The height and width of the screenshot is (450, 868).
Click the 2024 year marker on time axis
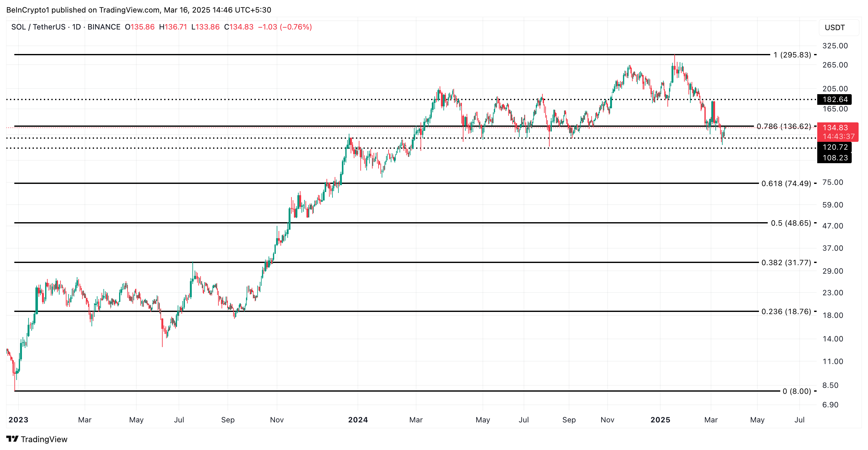click(358, 420)
